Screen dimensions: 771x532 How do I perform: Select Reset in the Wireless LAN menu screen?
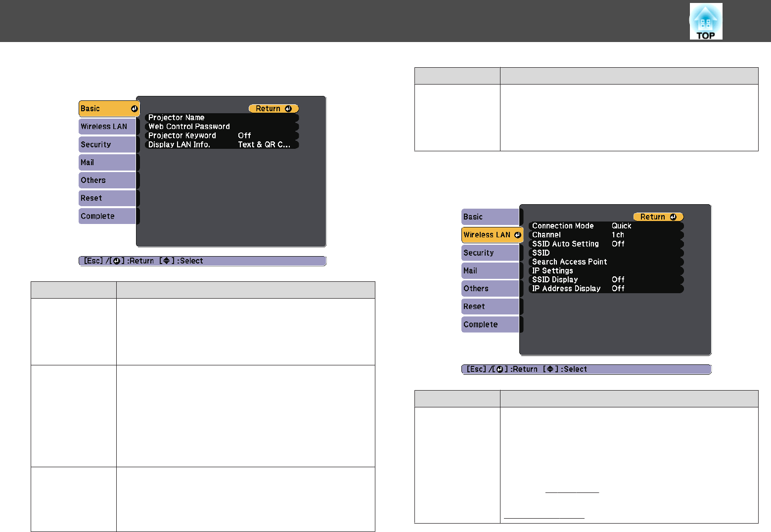pos(490,307)
